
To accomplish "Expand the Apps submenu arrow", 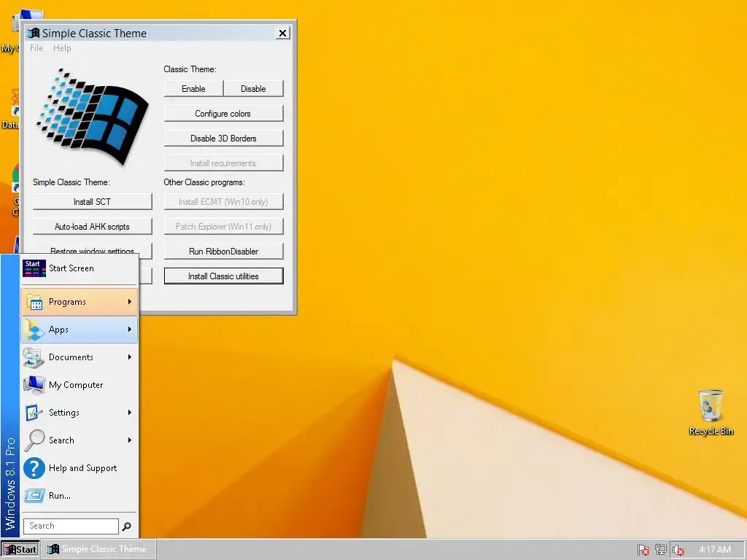I will point(130,330).
